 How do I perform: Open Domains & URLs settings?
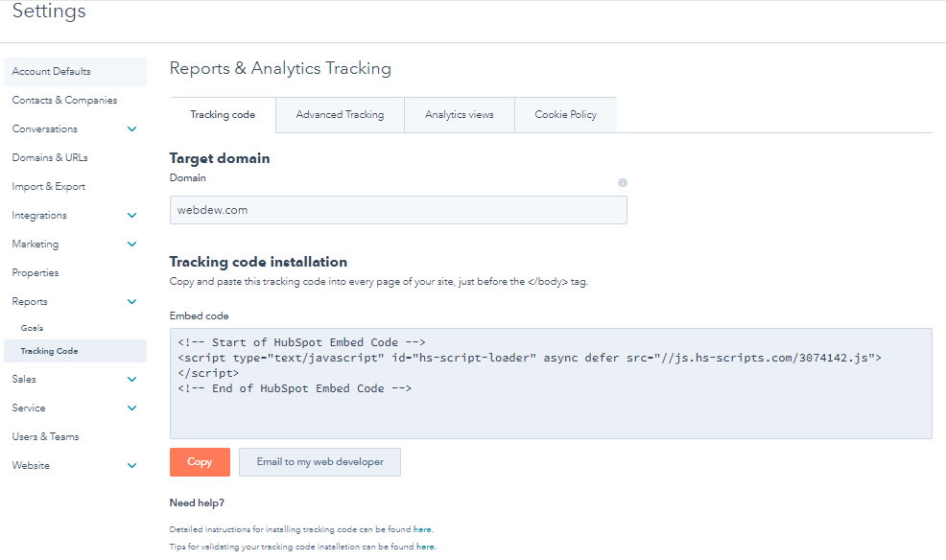(x=47, y=157)
